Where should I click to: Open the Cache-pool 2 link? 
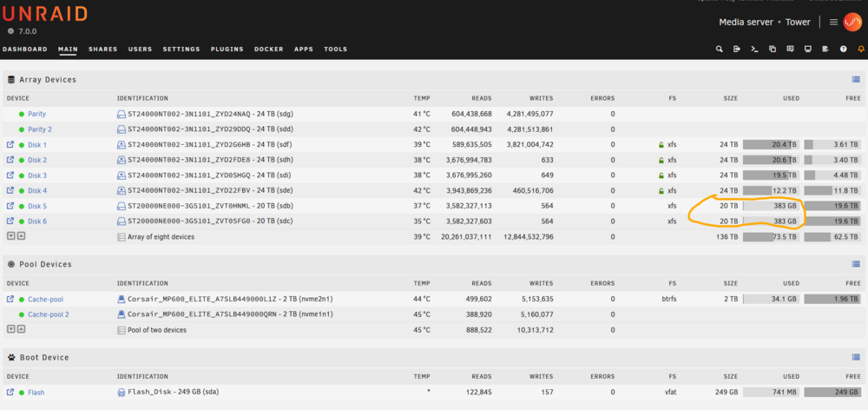[x=49, y=314]
